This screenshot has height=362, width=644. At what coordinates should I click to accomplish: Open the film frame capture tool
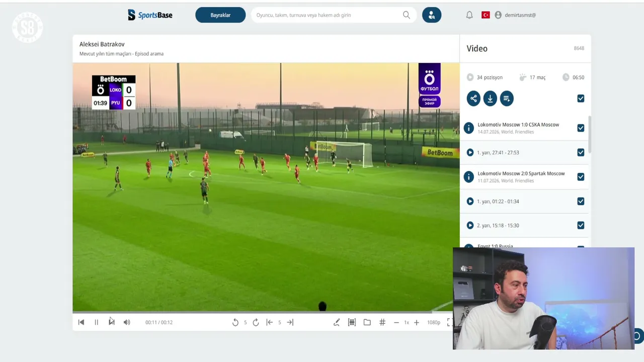point(352,322)
